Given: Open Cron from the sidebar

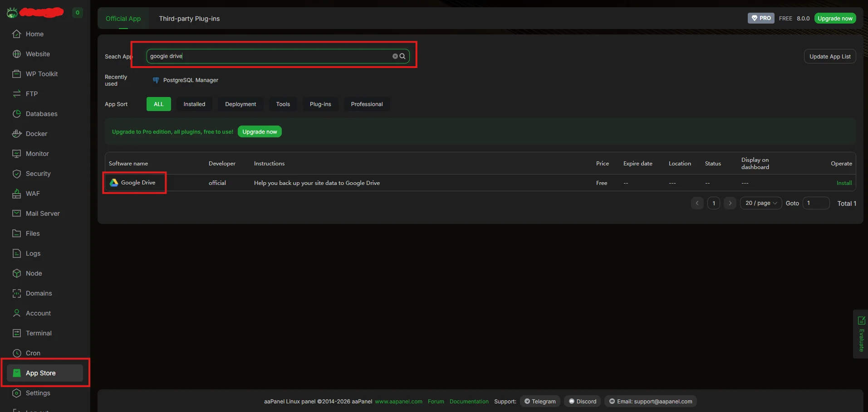Looking at the screenshot, I should pos(33,353).
